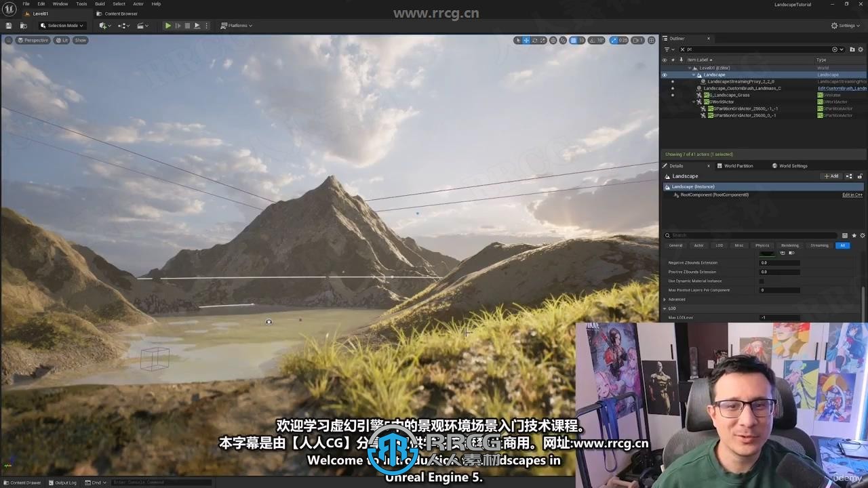The width and height of the screenshot is (868, 488).
Task: Click the Lit view mode button
Action: [62, 41]
